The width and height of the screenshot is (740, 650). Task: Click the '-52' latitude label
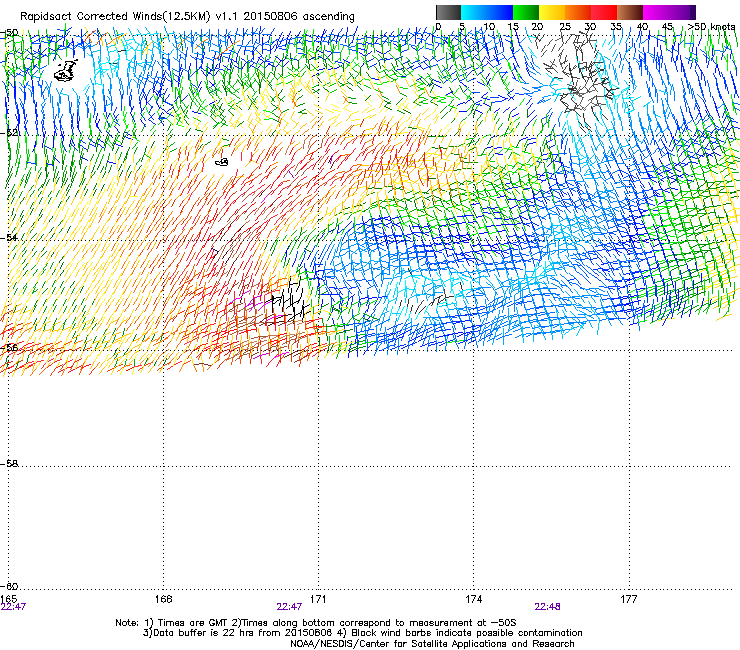(x=9, y=133)
